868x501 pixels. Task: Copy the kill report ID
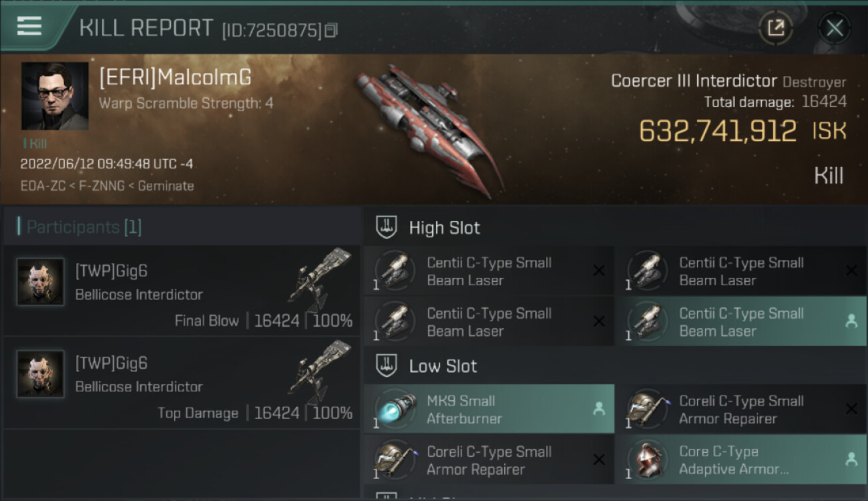(331, 30)
